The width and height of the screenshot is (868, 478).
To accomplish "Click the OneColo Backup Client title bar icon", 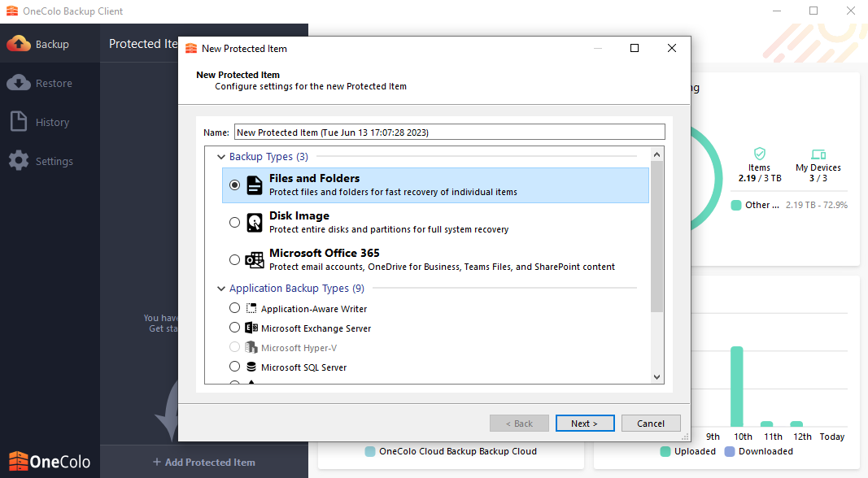I will pos(11,11).
